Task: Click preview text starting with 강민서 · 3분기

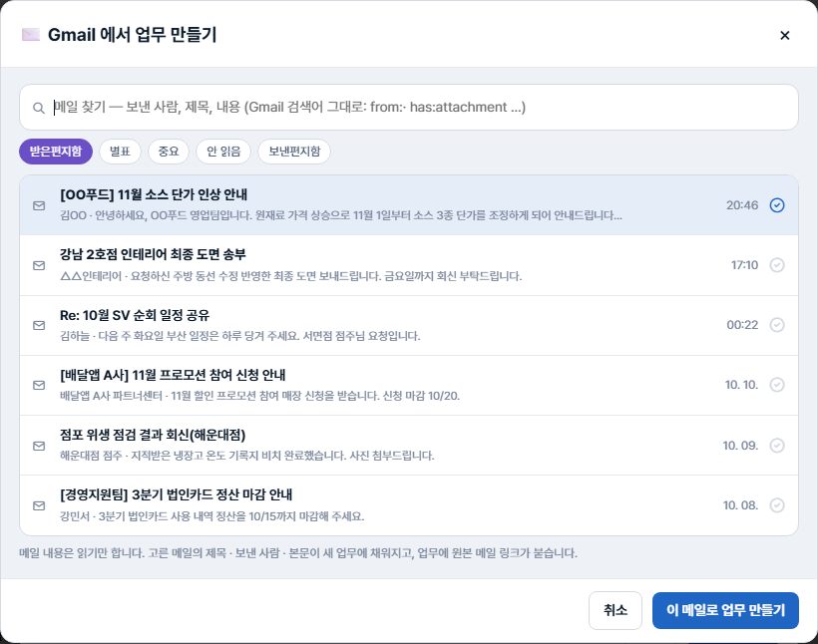Action: 211,516
